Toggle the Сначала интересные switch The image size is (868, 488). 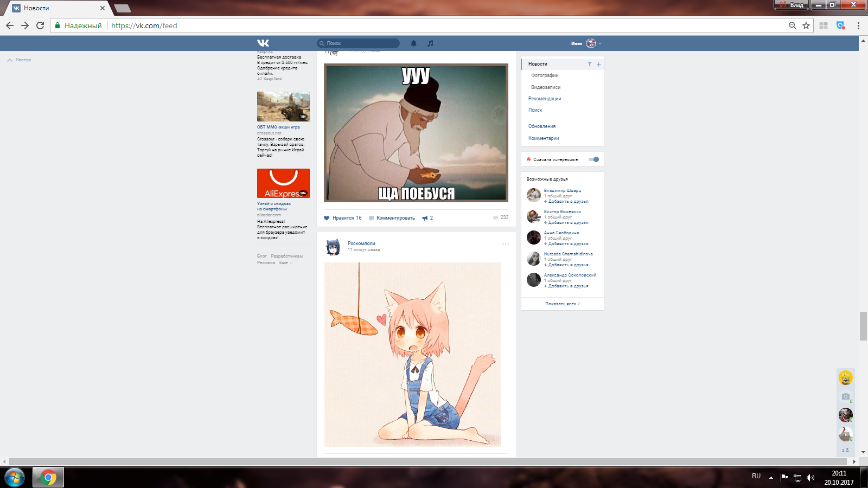tap(594, 159)
